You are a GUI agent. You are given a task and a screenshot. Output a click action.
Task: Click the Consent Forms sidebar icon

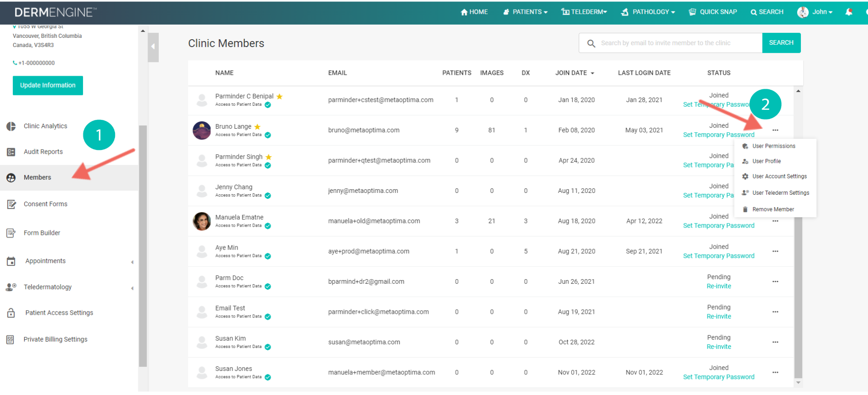tap(11, 204)
